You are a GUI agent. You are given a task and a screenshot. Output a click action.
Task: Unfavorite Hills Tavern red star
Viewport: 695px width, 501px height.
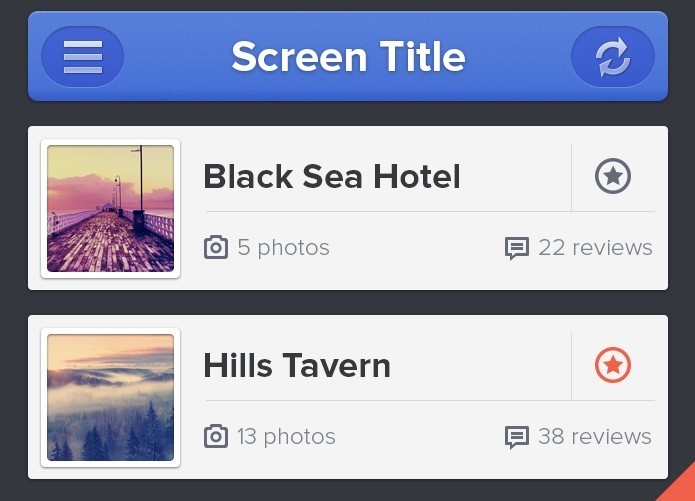click(x=613, y=365)
